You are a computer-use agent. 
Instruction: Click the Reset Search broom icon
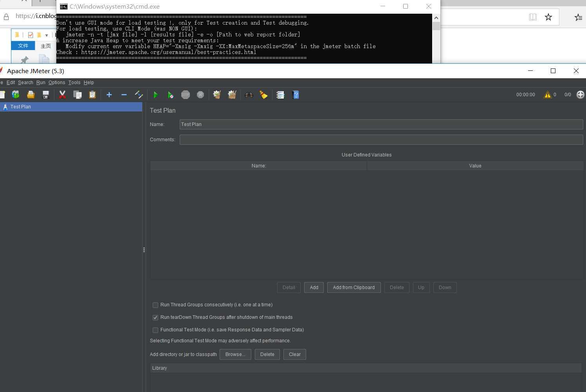click(264, 95)
